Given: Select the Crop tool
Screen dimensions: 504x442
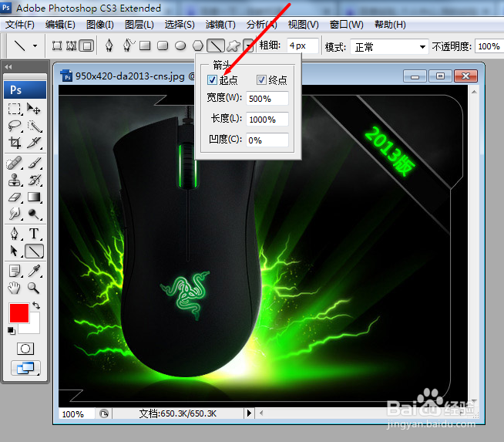Looking at the screenshot, I should point(15,143).
